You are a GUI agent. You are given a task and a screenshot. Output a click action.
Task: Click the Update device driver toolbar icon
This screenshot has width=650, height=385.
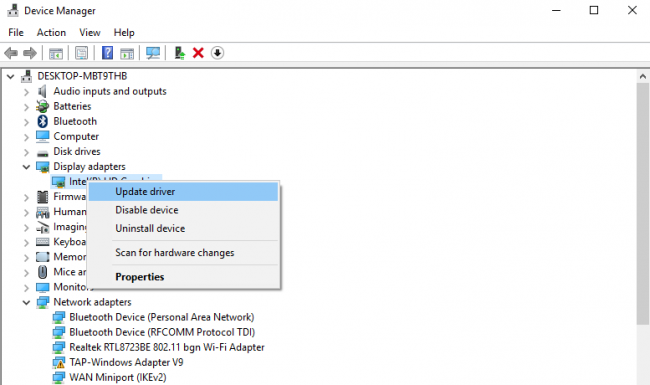coord(179,53)
